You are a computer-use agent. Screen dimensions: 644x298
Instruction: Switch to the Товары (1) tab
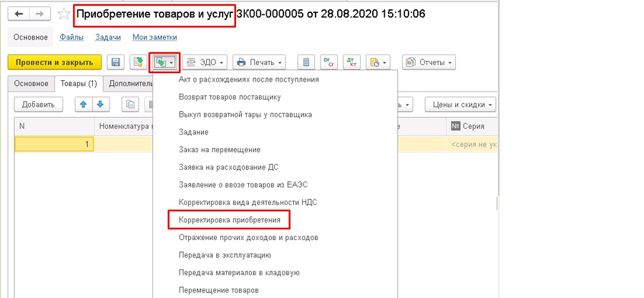[x=79, y=83]
